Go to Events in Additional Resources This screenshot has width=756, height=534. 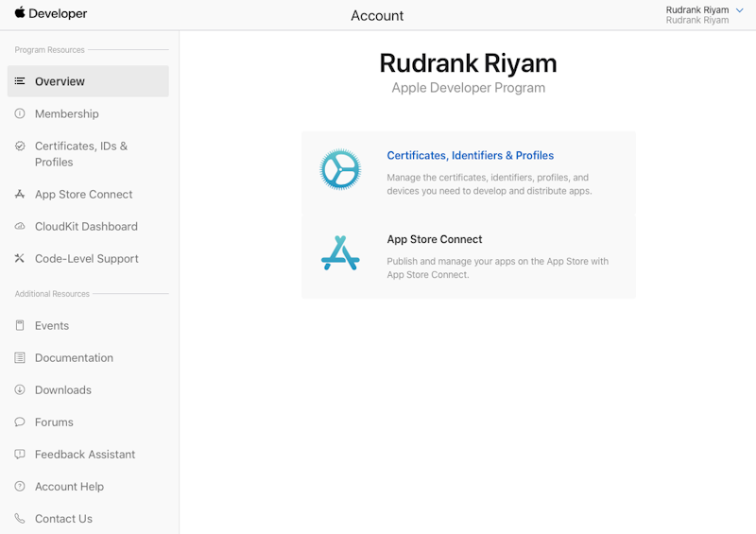52,326
